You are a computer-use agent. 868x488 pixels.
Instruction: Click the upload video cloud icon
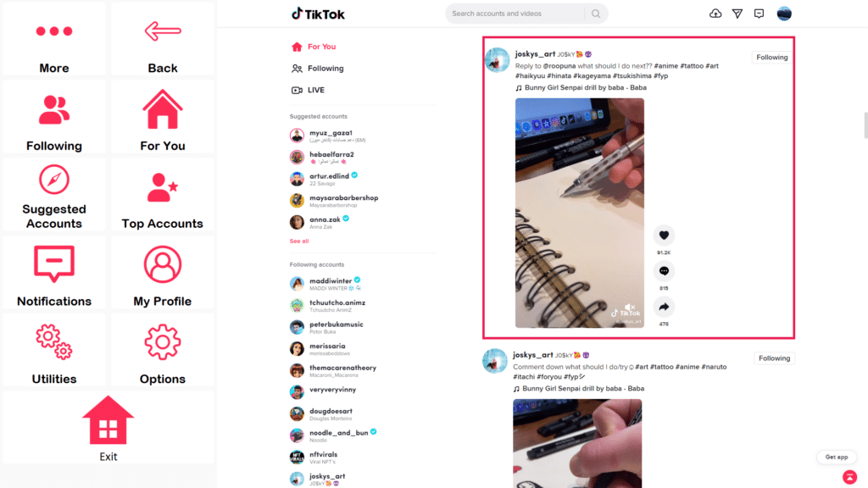click(x=715, y=14)
